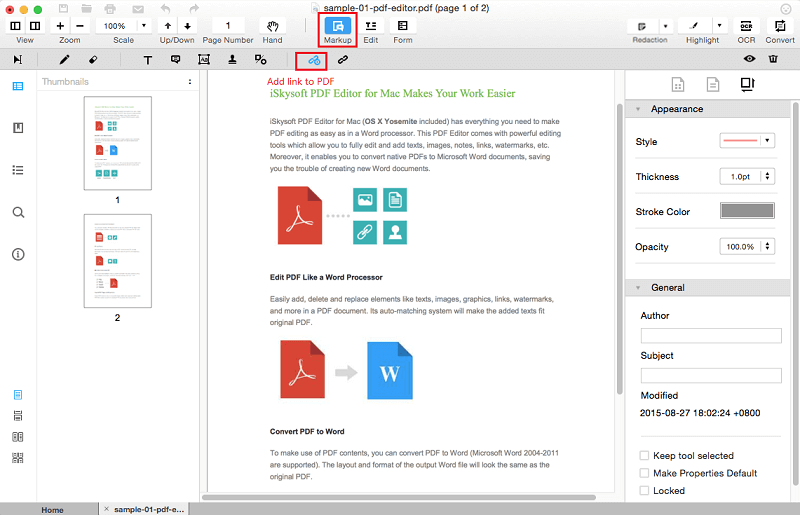800x515 pixels.
Task: Open the Style line dropdown
Action: click(x=747, y=140)
